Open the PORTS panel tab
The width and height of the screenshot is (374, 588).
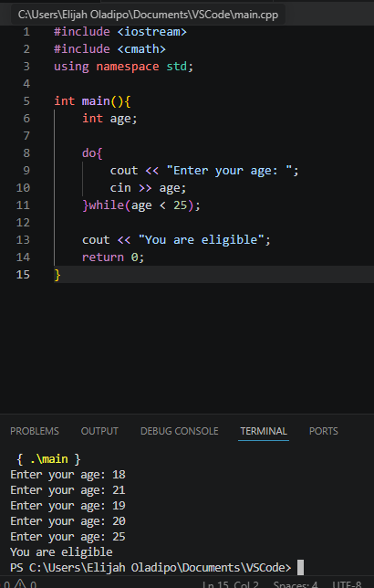coord(324,431)
